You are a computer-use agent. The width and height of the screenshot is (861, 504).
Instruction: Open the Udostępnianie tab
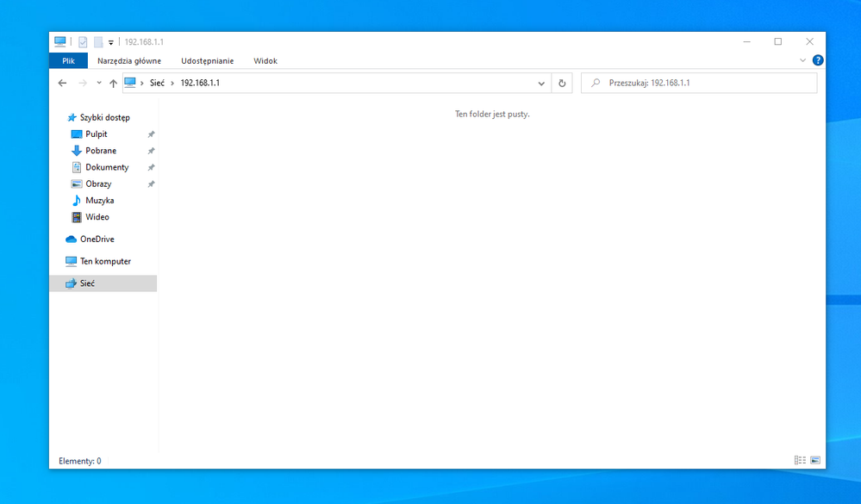coord(207,60)
